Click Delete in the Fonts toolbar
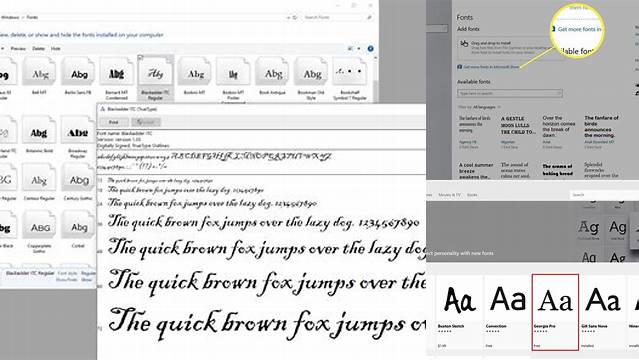This screenshot has width=639, height=360. (x=38, y=49)
